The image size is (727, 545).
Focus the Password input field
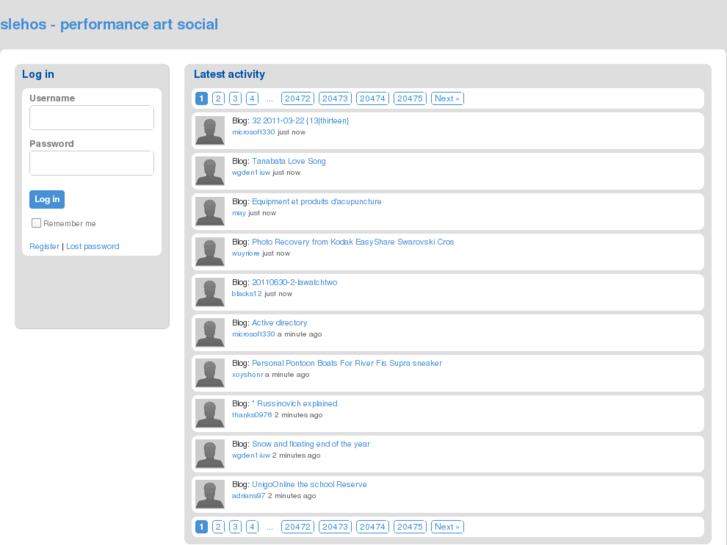point(91,163)
